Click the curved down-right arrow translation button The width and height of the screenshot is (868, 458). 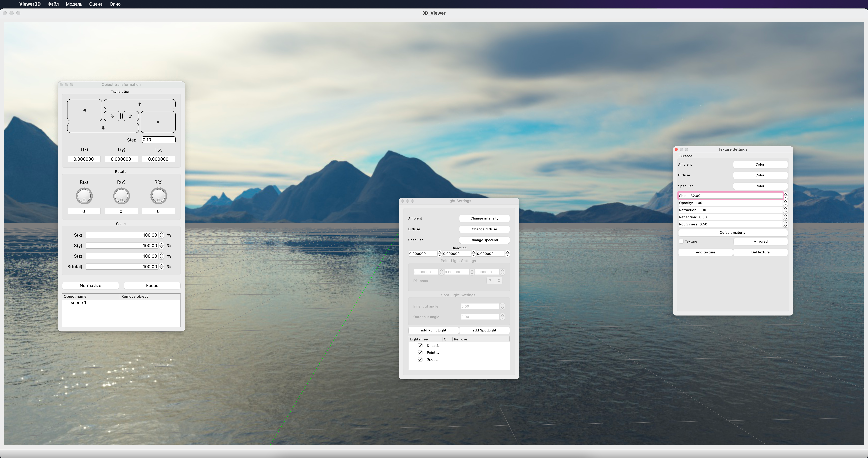coord(112,116)
